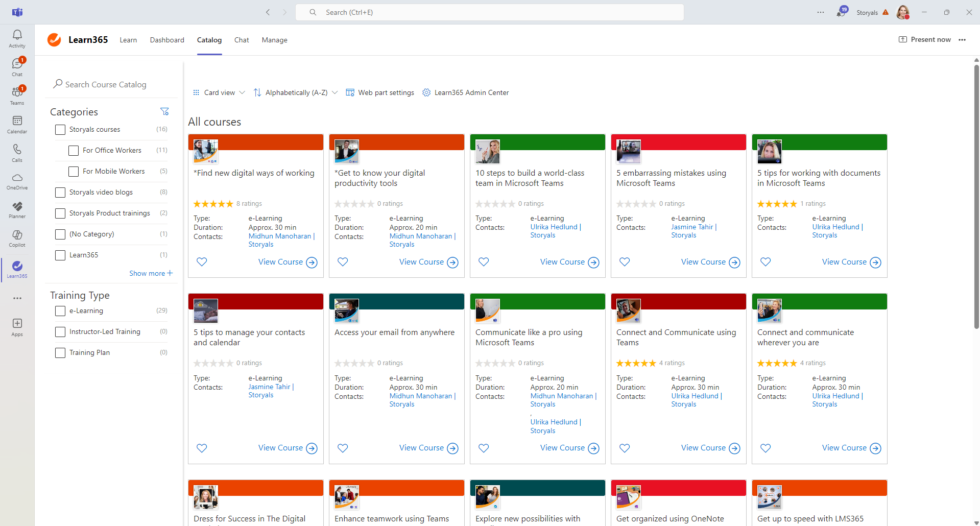Open Activity in Teams sidebar

pyautogui.click(x=17, y=39)
